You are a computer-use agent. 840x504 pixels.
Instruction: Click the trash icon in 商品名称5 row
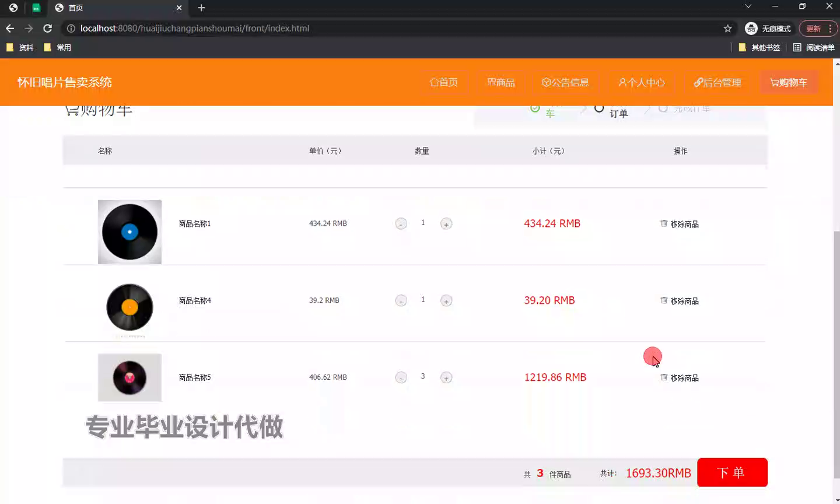pos(664,377)
